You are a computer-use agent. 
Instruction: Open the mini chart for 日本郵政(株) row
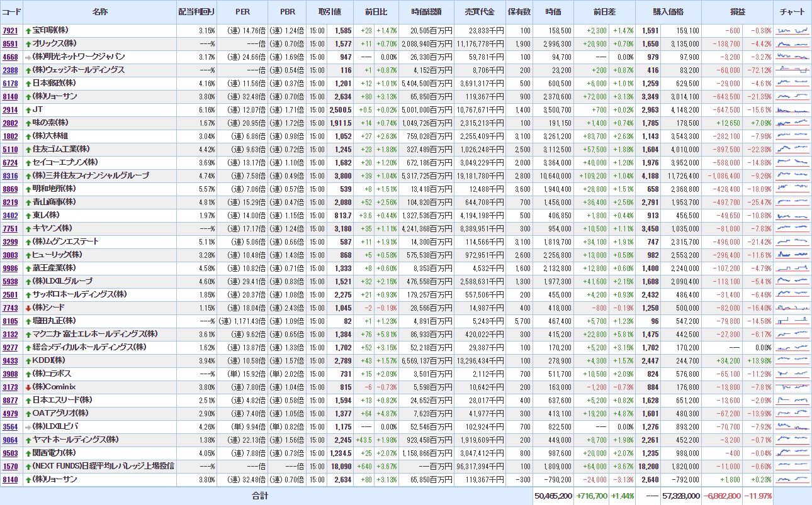click(792, 83)
